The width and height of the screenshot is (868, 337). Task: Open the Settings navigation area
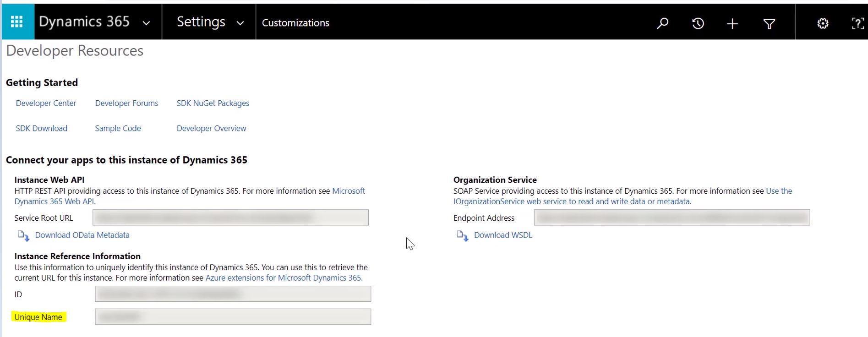click(x=201, y=22)
